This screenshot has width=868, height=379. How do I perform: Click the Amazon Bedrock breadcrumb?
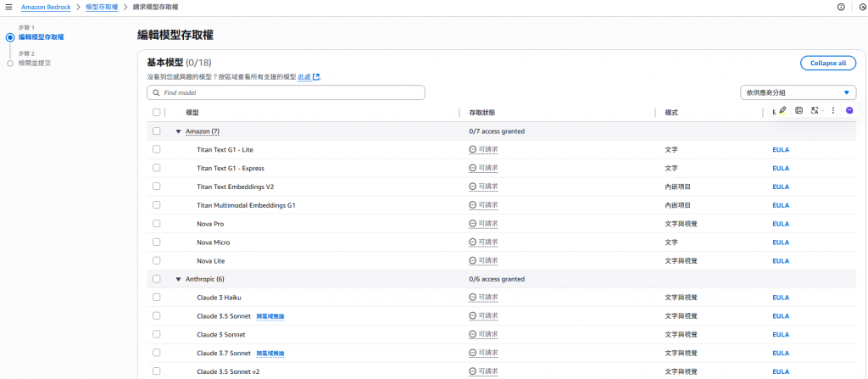(x=46, y=7)
